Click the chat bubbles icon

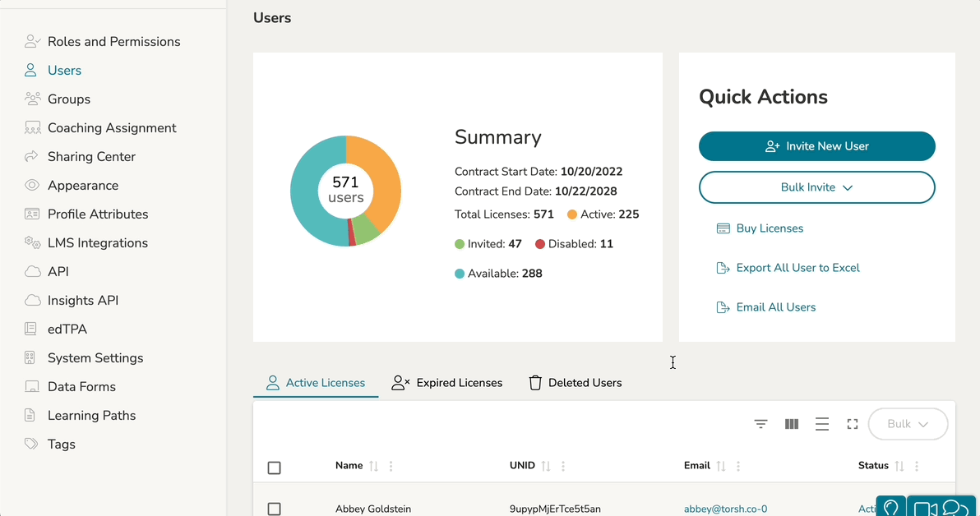[955, 509]
